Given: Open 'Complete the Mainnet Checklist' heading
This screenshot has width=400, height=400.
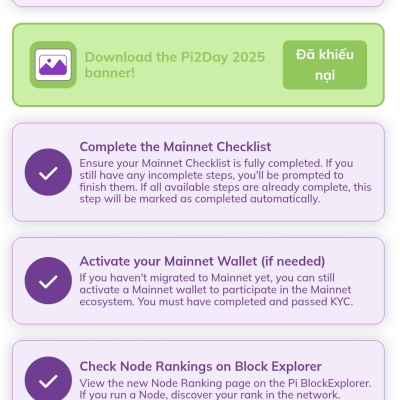Looking at the screenshot, I should 175,147.
